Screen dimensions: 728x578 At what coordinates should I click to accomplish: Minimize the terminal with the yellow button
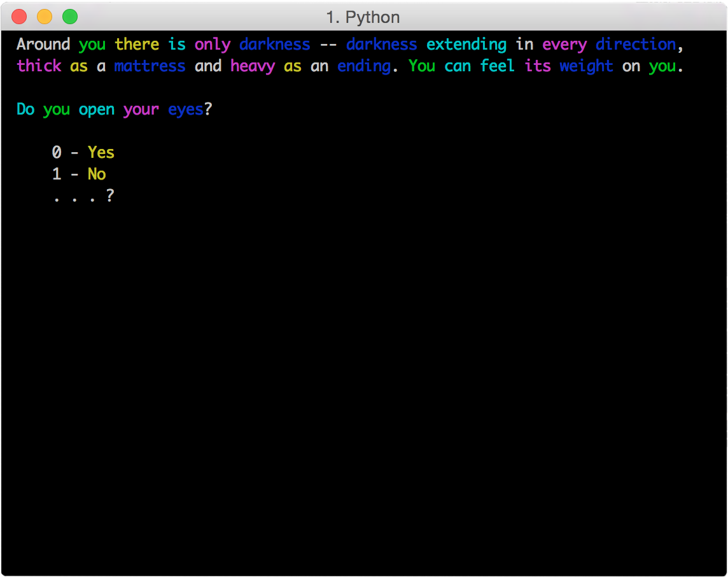pyautogui.click(x=45, y=17)
